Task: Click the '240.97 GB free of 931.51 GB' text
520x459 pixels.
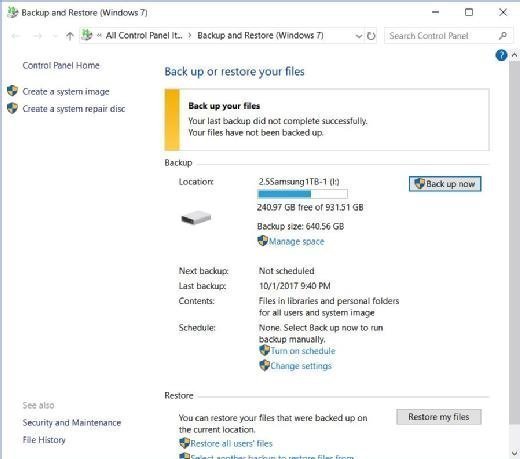Action: click(x=310, y=207)
